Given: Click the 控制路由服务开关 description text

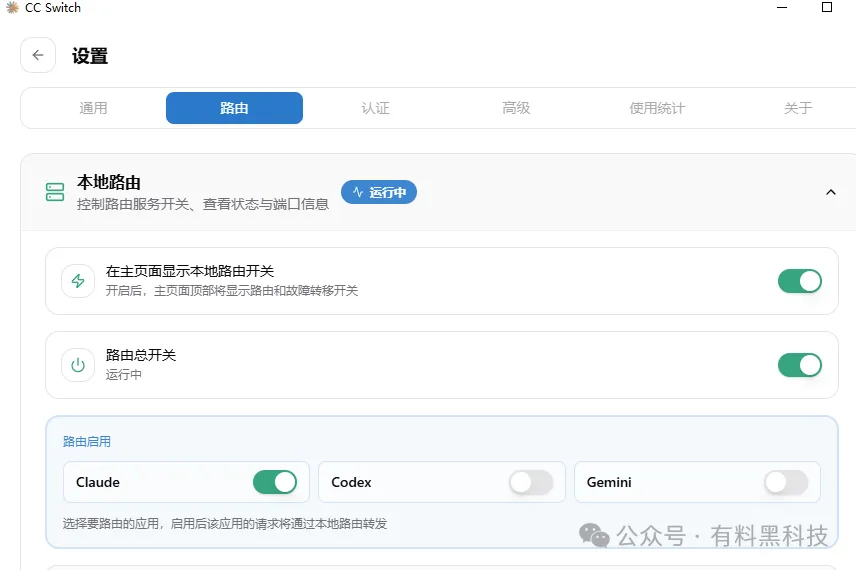Looking at the screenshot, I should [x=203, y=204].
